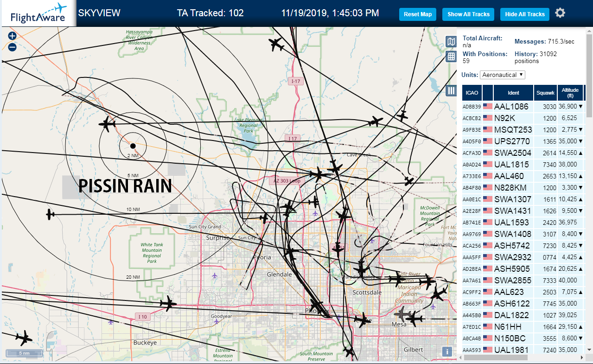Select the DAL1822 ident text

pyautogui.click(x=512, y=315)
